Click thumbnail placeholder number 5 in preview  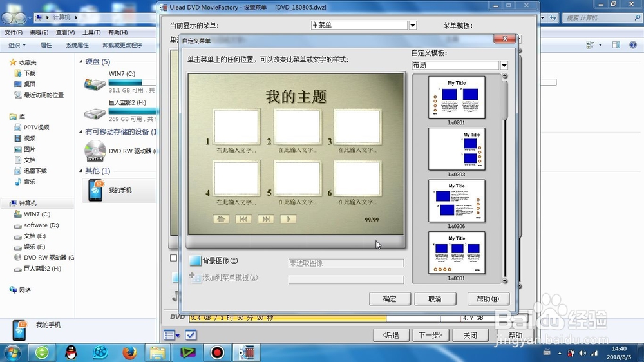click(x=298, y=178)
